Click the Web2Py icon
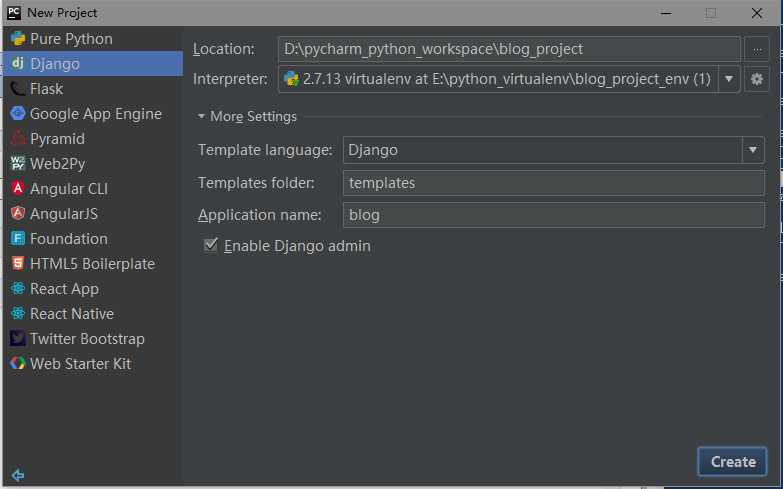 [18, 164]
